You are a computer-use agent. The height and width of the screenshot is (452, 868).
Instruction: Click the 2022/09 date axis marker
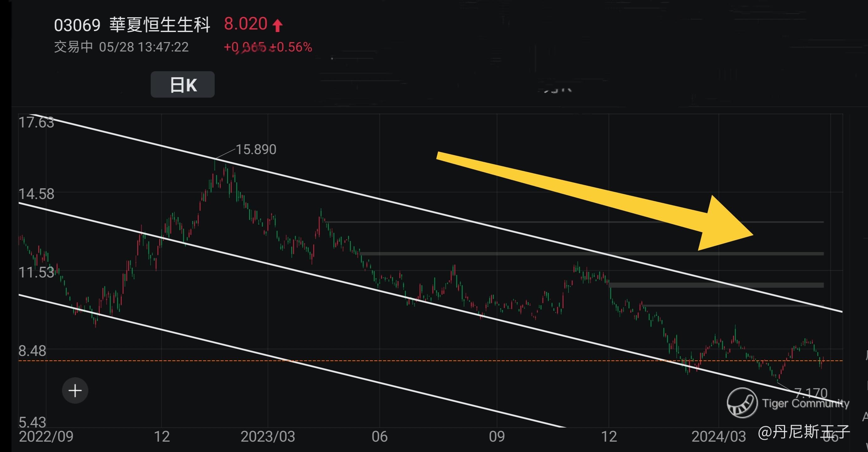pos(46,437)
